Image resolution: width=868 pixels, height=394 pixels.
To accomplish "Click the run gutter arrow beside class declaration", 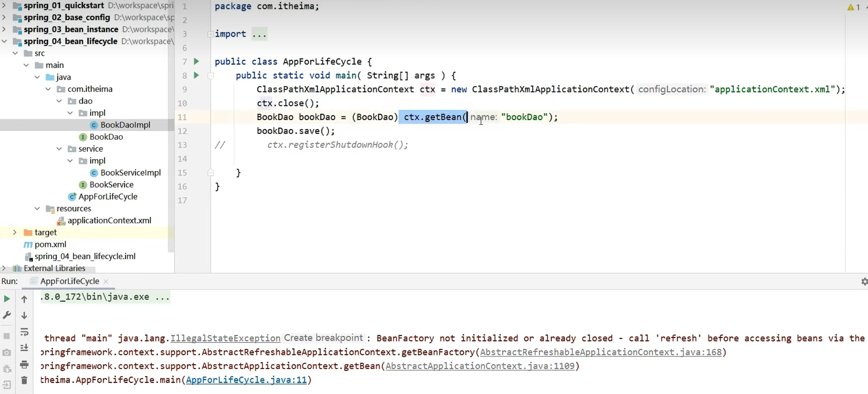I will (196, 61).
